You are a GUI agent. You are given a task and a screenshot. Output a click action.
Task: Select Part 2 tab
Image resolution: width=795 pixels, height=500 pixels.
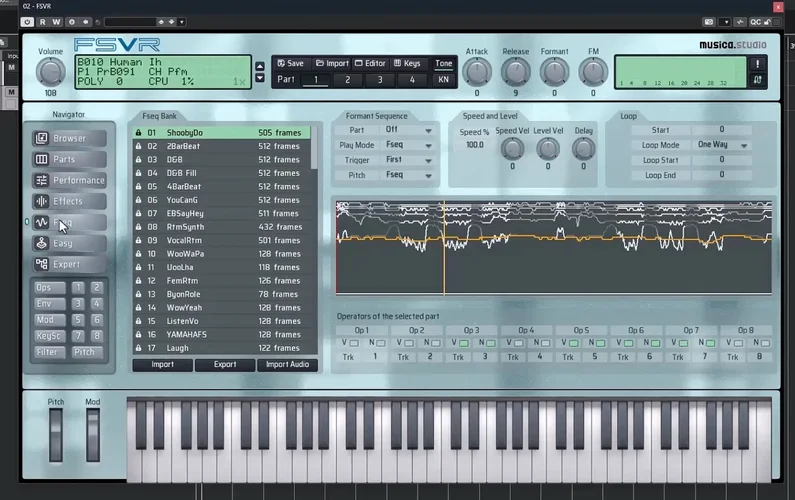click(x=347, y=80)
